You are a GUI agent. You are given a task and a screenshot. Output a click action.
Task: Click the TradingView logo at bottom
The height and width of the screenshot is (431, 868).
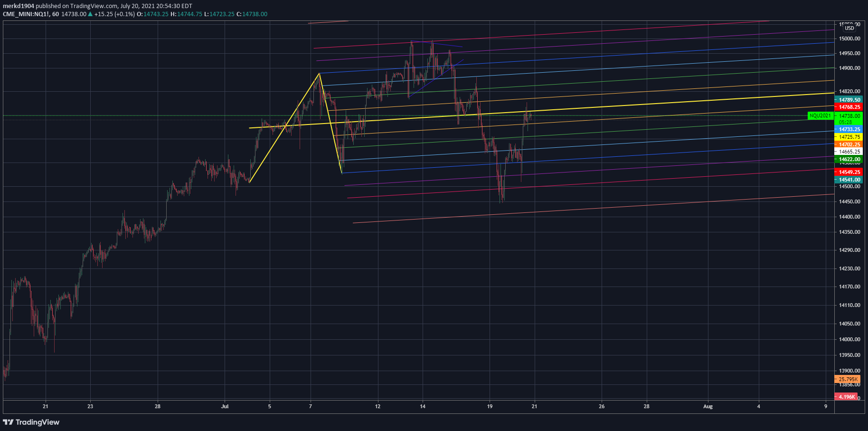pos(31,422)
